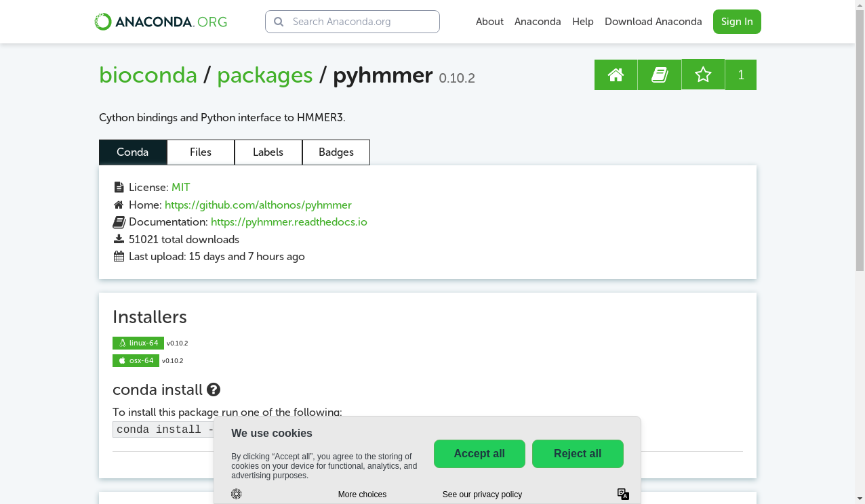Open the About menu item
This screenshot has width=865, height=504.
click(489, 22)
